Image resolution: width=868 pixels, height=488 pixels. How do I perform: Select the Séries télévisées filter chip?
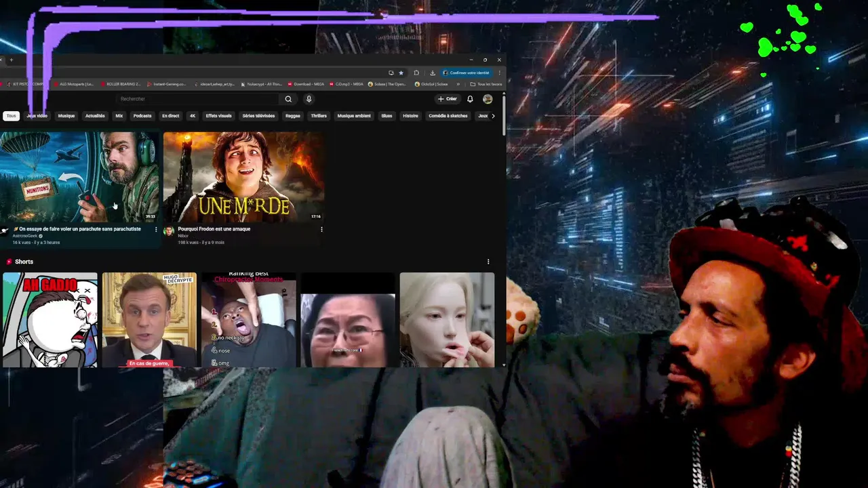pos(258,116)
